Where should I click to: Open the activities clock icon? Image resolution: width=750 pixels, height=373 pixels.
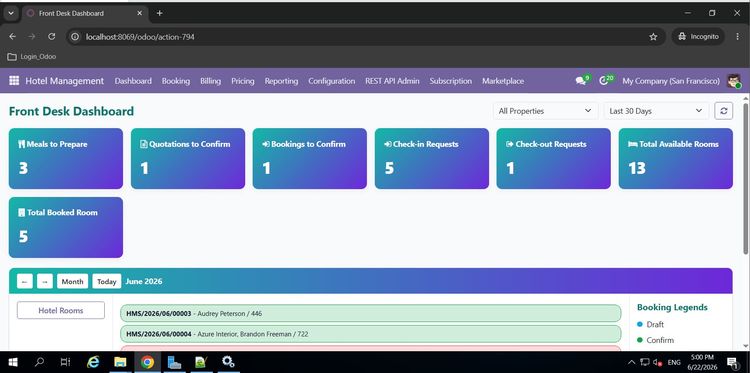coord(605,81)
